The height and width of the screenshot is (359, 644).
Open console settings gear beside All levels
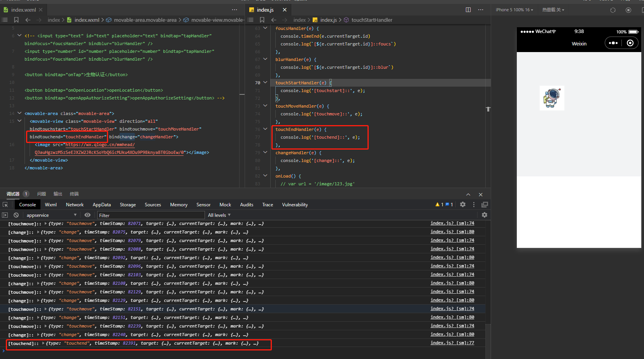click(485, 215)
